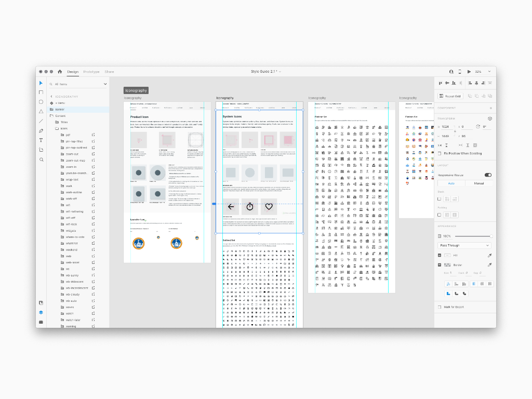
Task: Switch to the Design tab
Action: coord(73,72)
